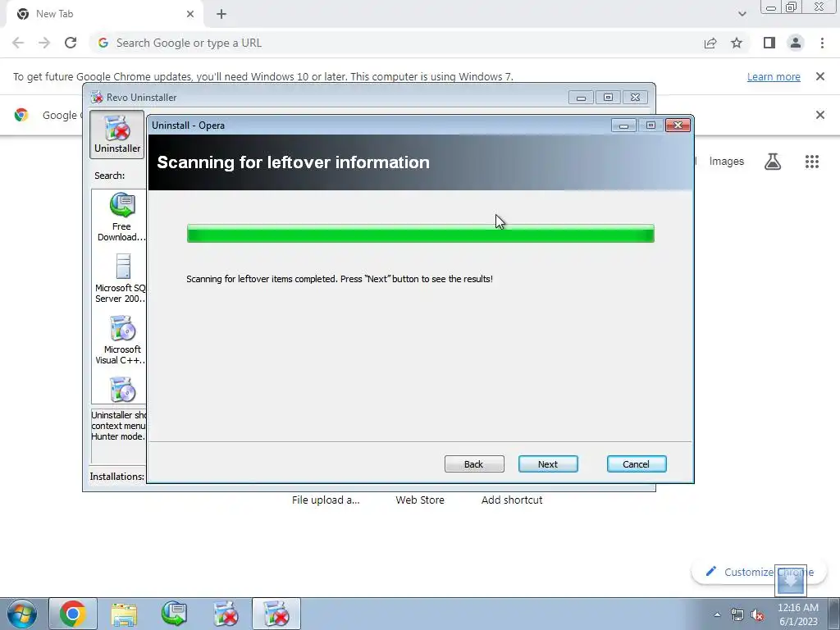Open Google Images link
The image size is (840, 630).
click(727, 162)
